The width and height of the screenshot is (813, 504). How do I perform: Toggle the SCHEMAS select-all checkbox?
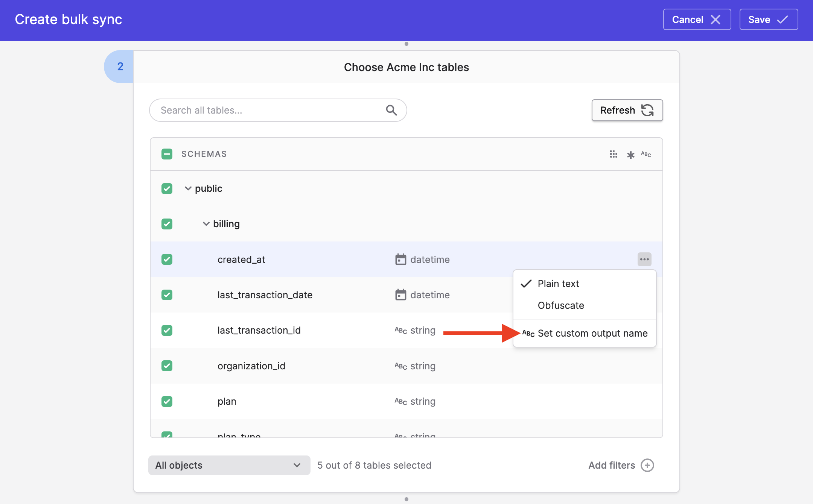coord(167,154)
